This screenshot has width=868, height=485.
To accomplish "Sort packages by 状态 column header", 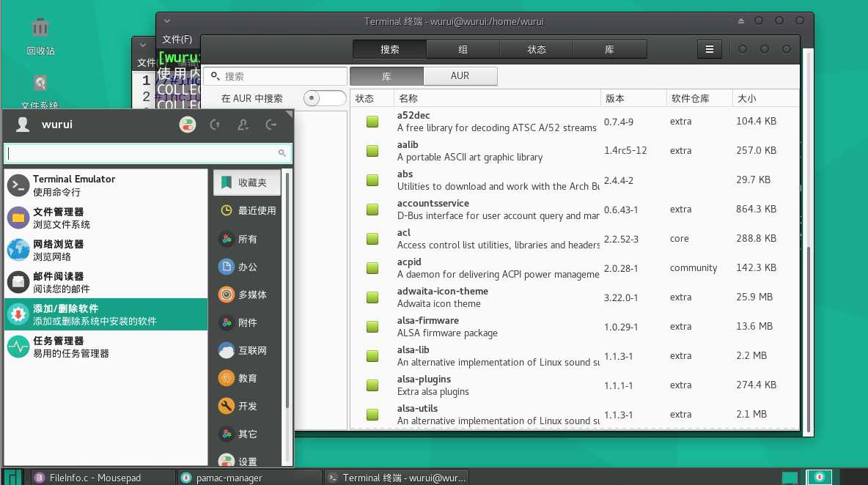I will [x=372, y=98].
